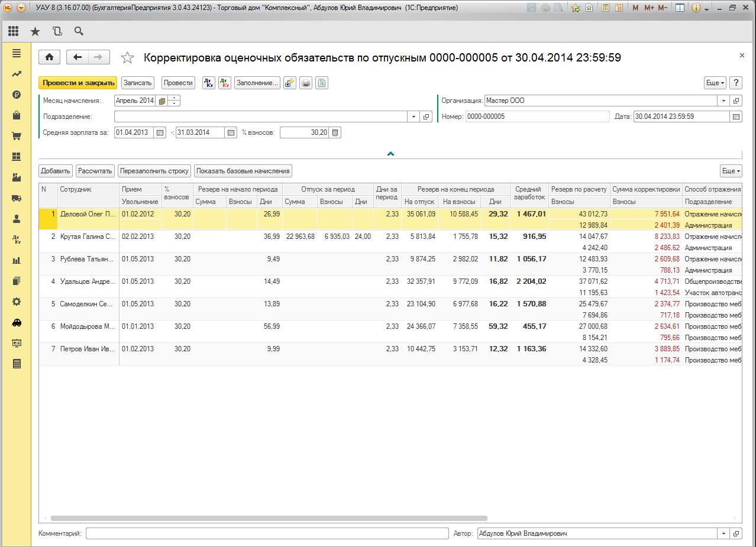Screen dimensions: 756x547
Task: Open the Заполнение... button
Action: click(x=257, y=83)
